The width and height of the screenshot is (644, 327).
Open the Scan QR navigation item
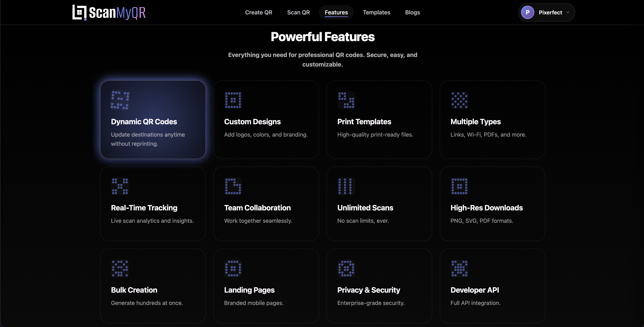click(x=298, y=12)
